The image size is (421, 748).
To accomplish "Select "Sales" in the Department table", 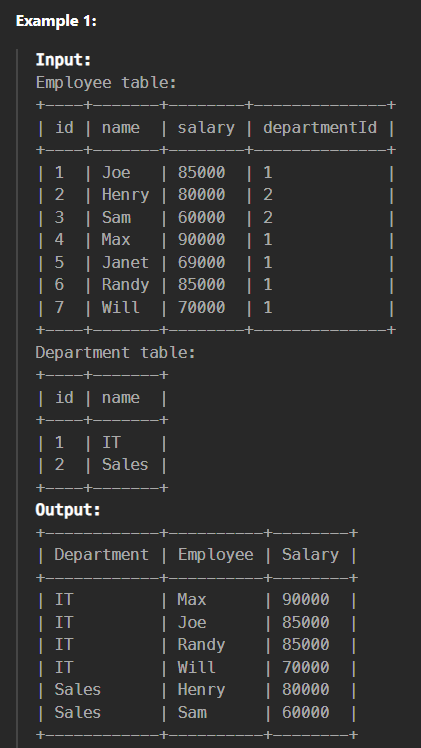I will pyautogui.click(x=125, y=465).
